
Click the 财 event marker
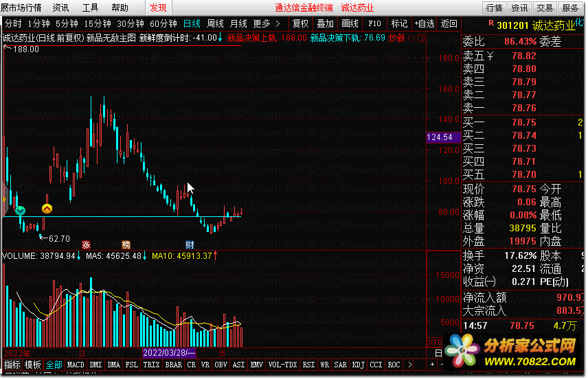[190, 245]
